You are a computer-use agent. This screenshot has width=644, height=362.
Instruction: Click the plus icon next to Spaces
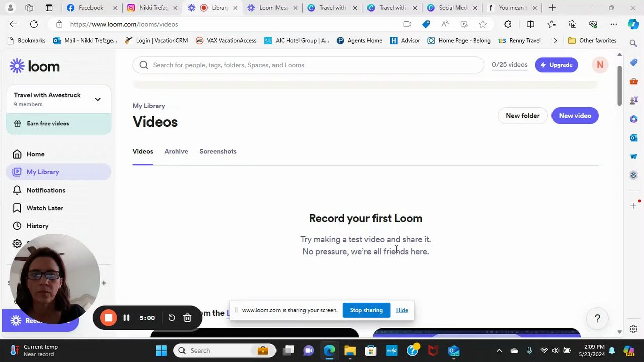click(104, 283)
